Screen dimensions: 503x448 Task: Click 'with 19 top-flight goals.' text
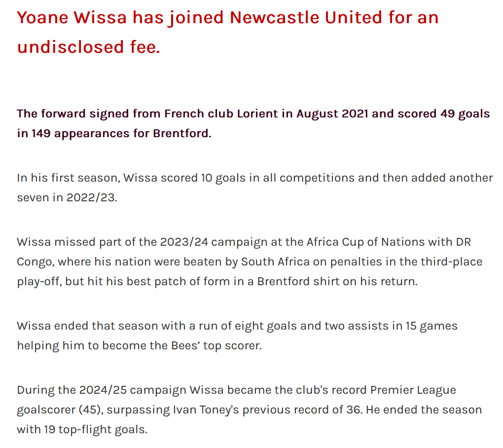tap(82, 430)
